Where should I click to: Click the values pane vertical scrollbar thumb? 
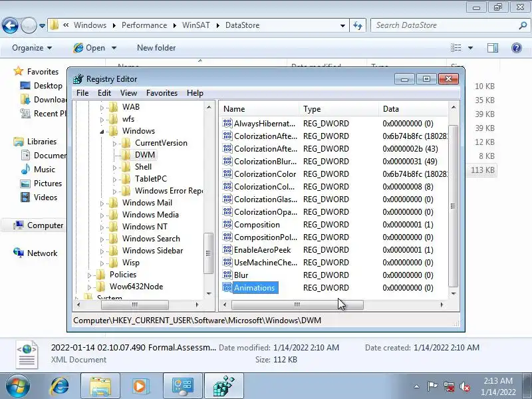[x=453, y=206]
